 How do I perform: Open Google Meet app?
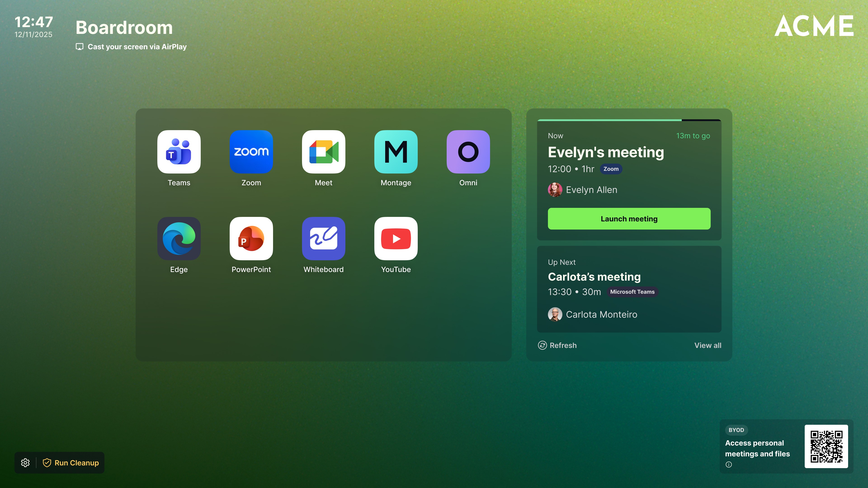click(x=323, y=152)
